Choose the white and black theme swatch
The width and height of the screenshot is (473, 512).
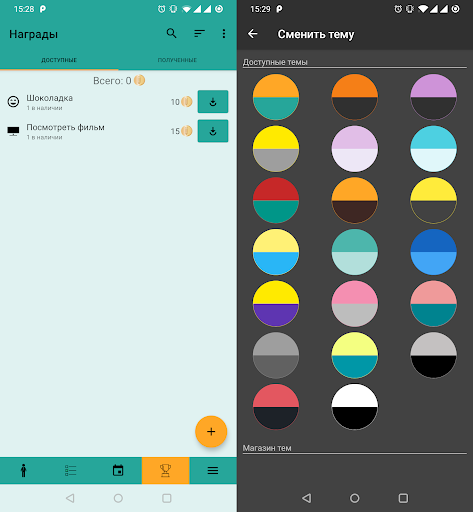(x=355, y=407)
